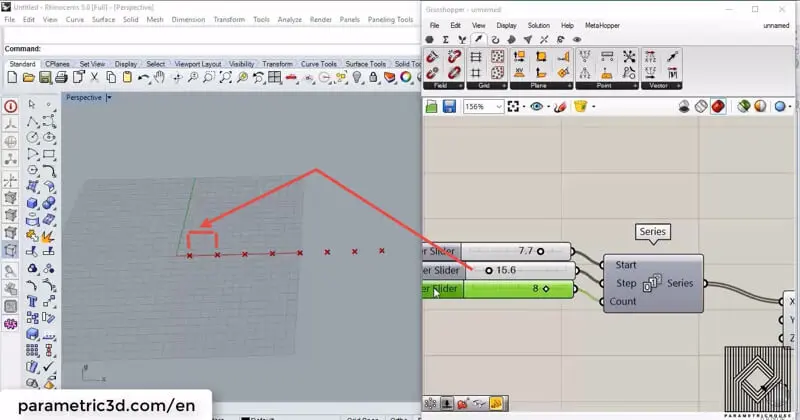800x420 pixels.
Task: Open the Solution menu in Grasshopper
Action: click(x=538, y=25)
